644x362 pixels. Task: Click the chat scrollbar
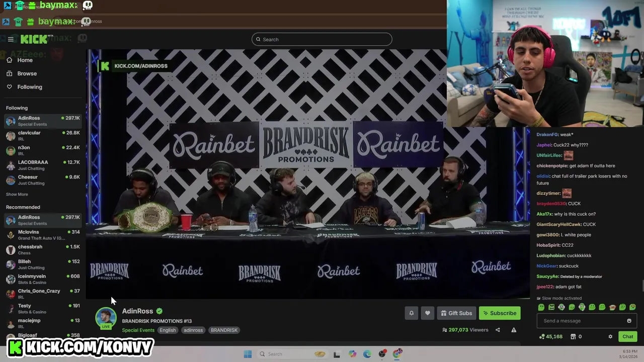(x=641, y=286)
